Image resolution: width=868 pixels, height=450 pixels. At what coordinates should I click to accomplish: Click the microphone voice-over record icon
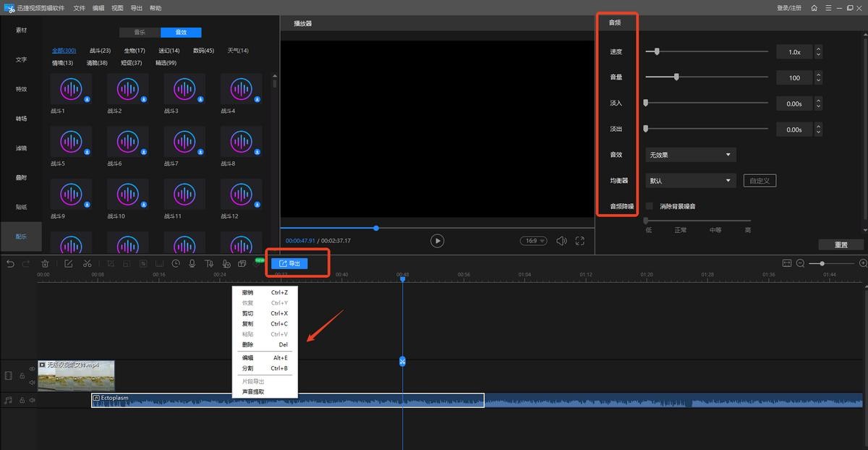pos(192,264)
